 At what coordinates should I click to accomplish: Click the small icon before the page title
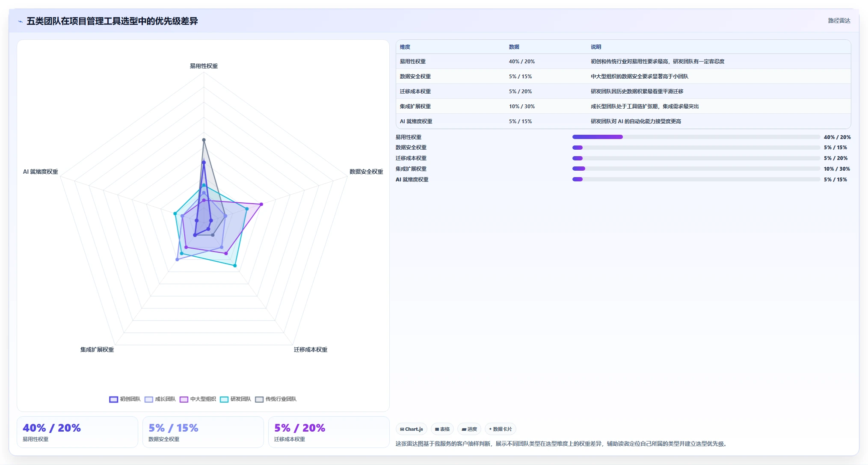[20, 21]
